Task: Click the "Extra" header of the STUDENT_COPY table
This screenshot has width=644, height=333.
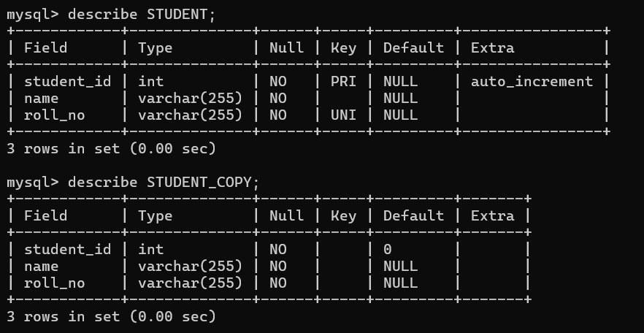Action: [x=492, y=216]
